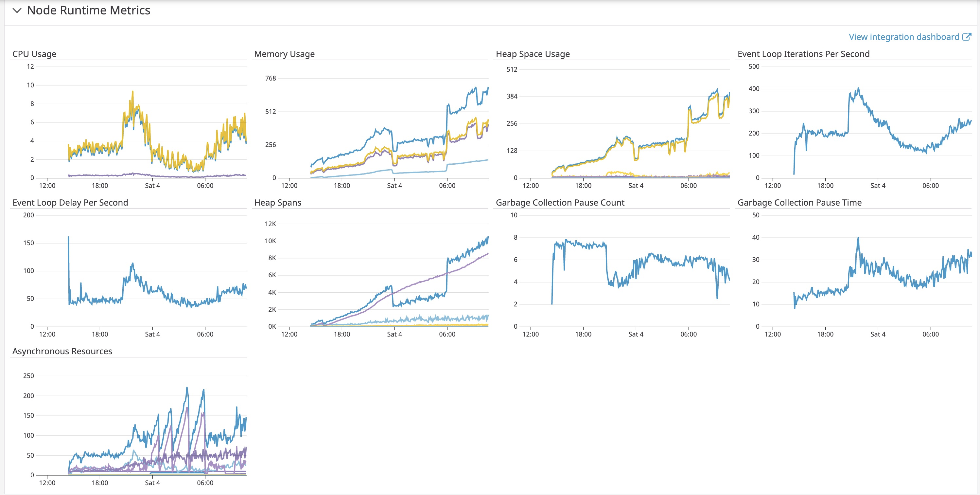Click the Heap Space Usage chart title

tap(533, 54)
